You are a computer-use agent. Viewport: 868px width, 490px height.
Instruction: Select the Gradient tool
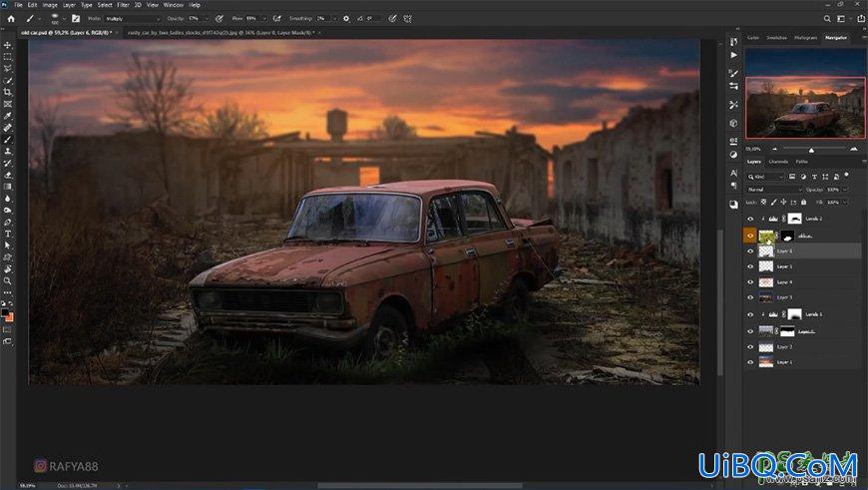[8, 187]
